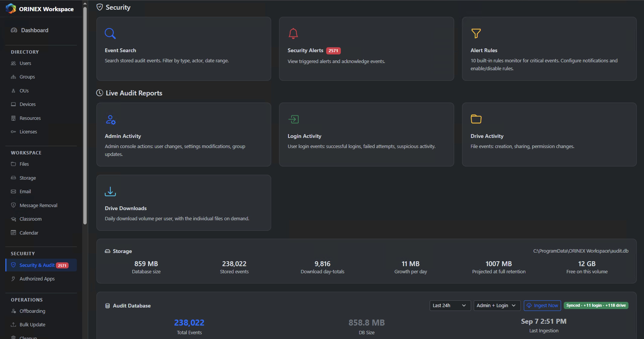Image resolution: width=644 pixels, height=339 pixels.
Task: Click the Alert Rules funnel icon
Action: (476, 33)
